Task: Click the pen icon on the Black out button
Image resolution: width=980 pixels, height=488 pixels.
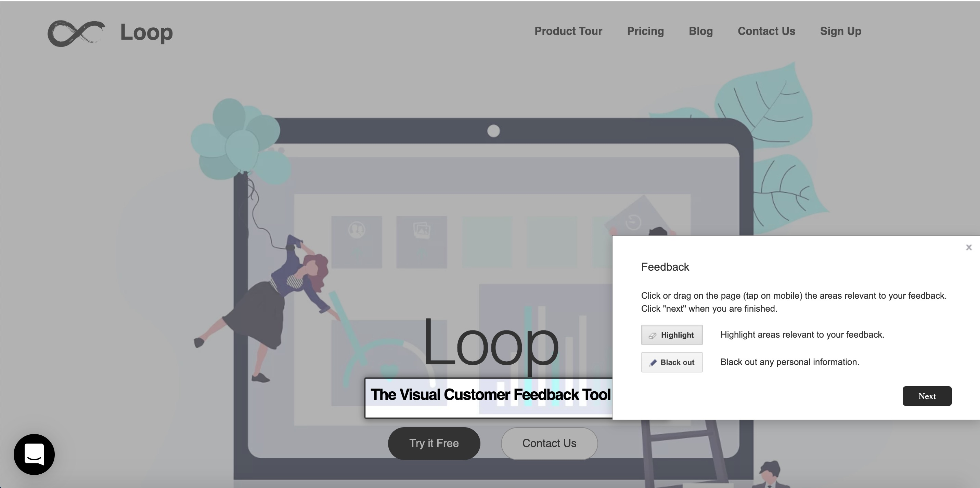Action: (653, 363)
